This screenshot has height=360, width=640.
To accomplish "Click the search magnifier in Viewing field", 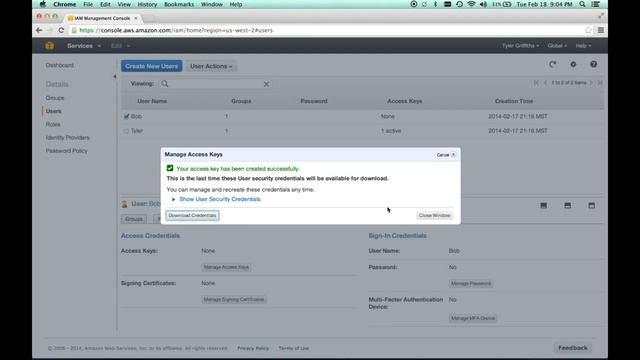I will (x=164, y=84).
